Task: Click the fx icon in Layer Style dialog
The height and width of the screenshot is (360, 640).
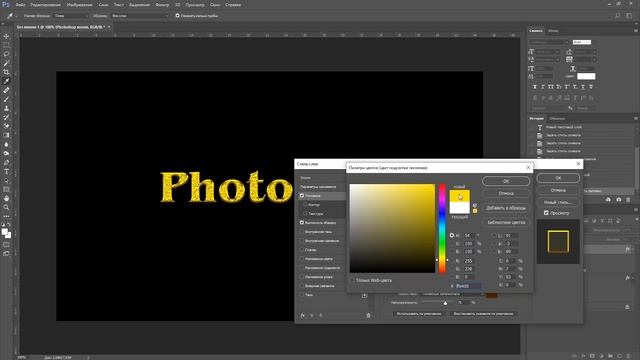Action: click(x=302, y=315)
